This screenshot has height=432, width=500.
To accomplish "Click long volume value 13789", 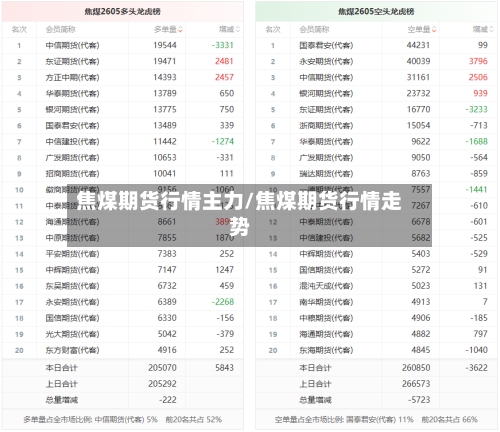I will (165, 93).
